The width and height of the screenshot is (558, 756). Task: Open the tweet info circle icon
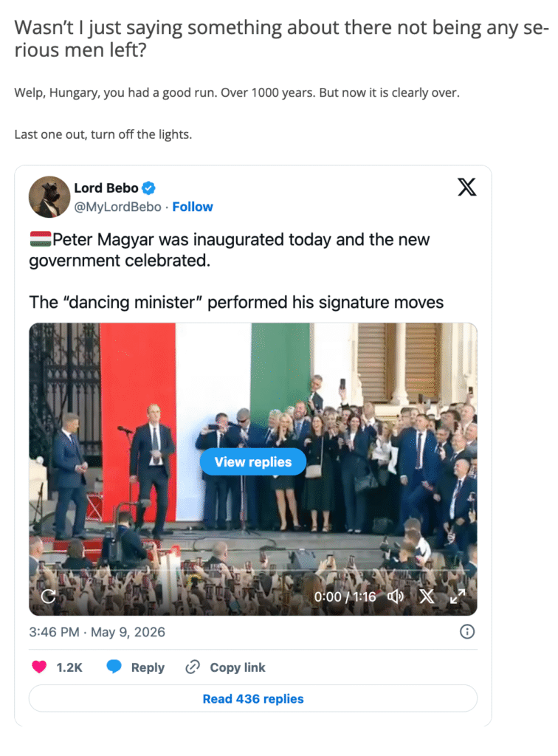(467, 632)
